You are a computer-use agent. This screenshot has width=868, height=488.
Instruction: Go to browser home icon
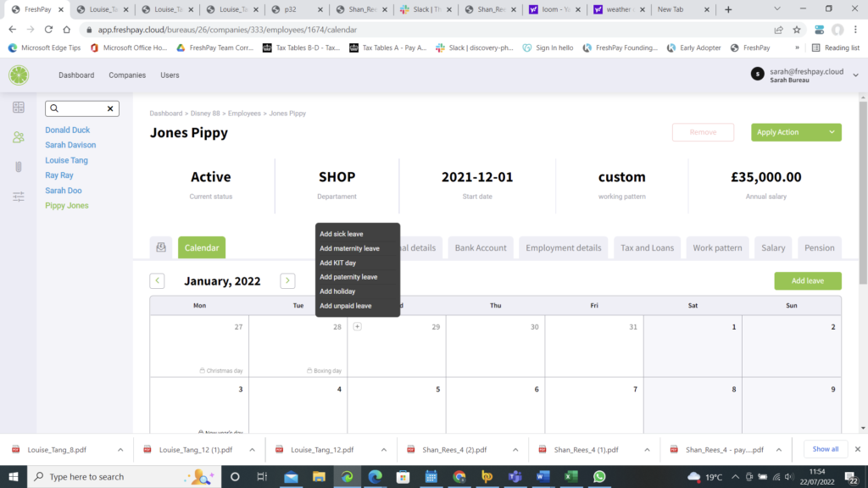click(x=66, y=30)
